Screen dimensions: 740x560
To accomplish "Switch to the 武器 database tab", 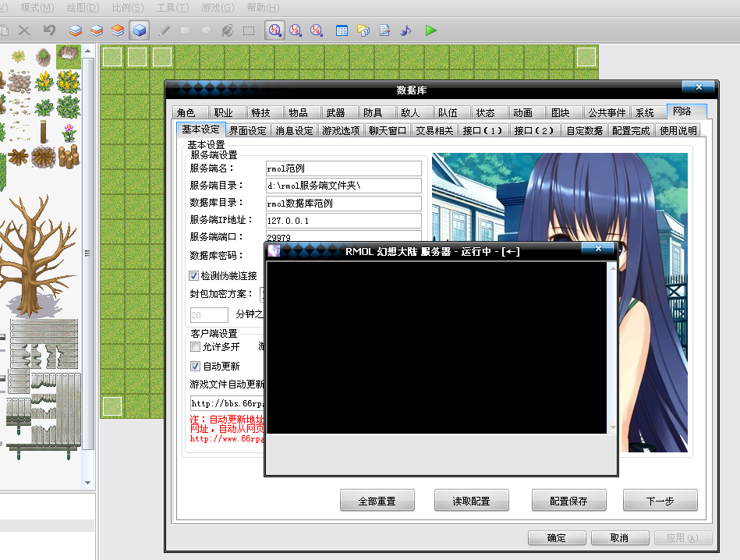I will 340,113.
